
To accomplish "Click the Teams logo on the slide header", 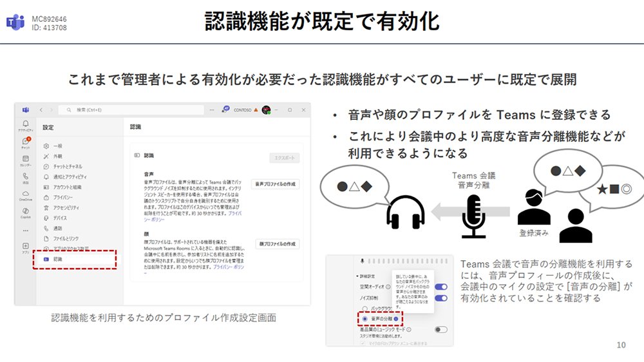I will tap(15, 22).
